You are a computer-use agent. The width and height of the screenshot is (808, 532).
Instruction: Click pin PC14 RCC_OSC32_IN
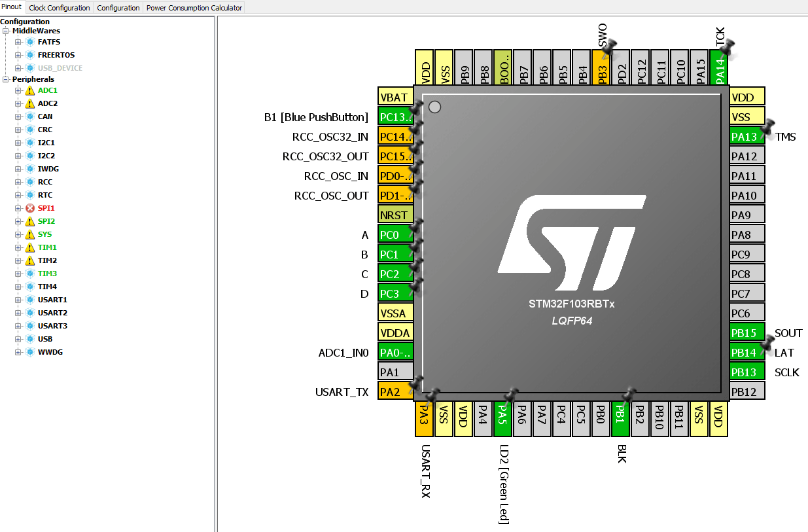[396, 137]
